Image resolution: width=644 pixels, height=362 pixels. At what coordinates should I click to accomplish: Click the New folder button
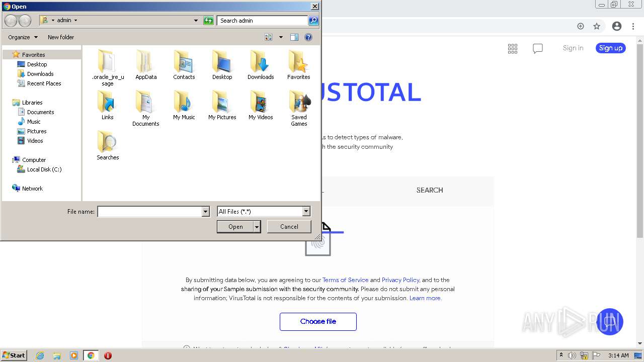[x=61, y=37]
